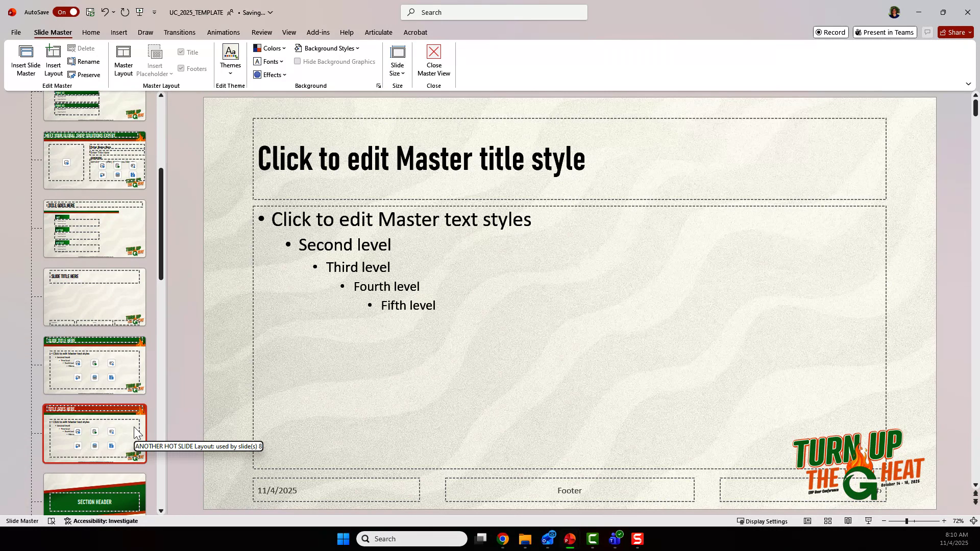Open the Themes dropdown
Viewport: 980px width, 551px height.
(230, 59)
